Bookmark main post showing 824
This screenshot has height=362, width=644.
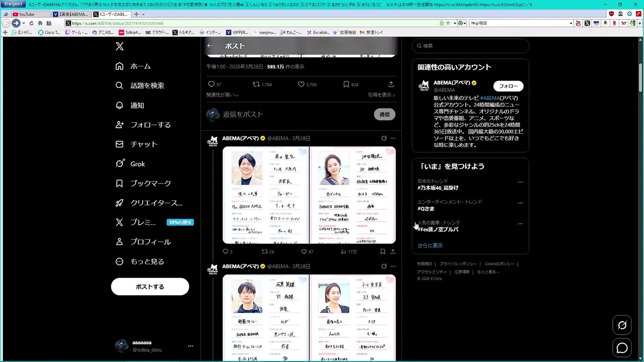(346, 84)
